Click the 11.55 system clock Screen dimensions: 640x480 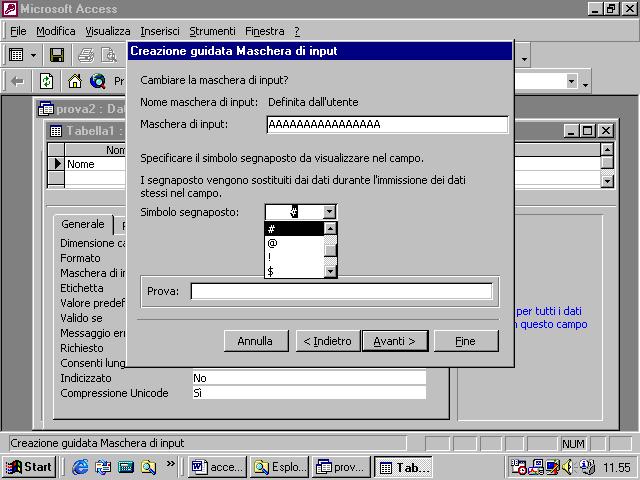point(617,467)
